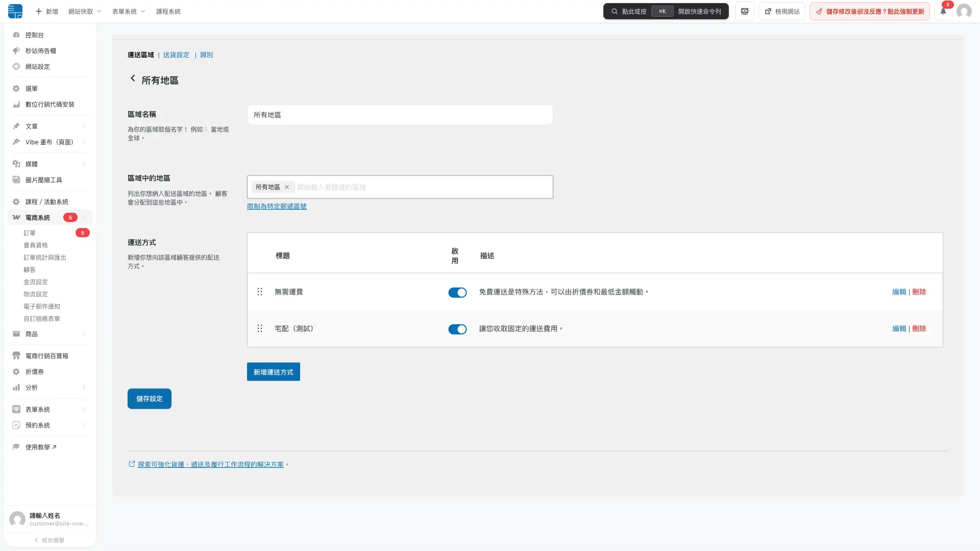980x551 pixels.
Task: Click the 檢視網站 button
Action: (782, 11)
